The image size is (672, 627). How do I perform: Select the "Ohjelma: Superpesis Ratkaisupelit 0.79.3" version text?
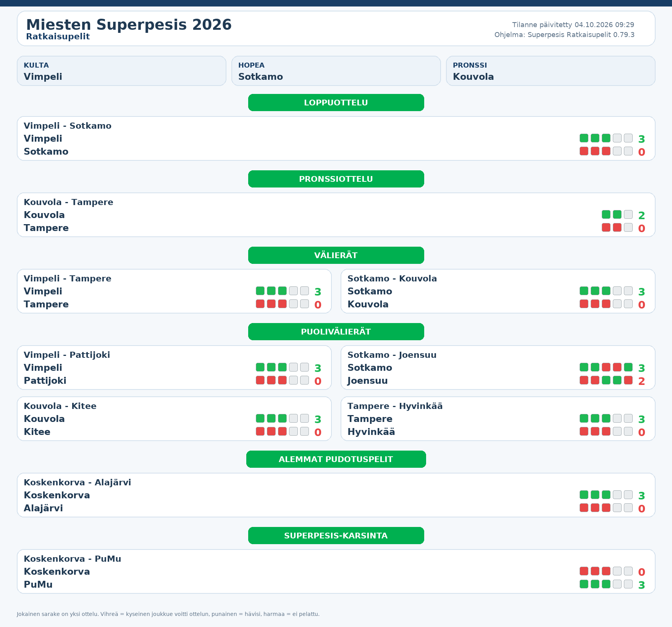click(x=564, y=35)
